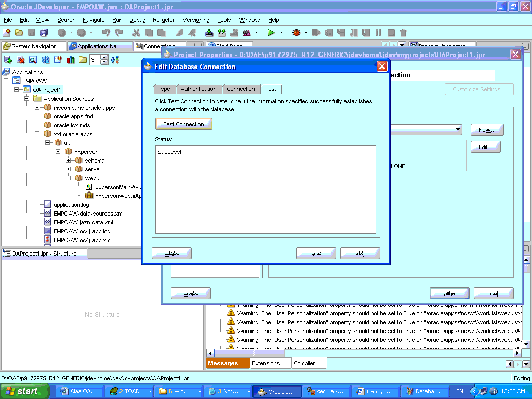Image resolution: width=532 pixels, height=399 pixels.
Task: Switch to the Type tab
Action: coord(164,89)
